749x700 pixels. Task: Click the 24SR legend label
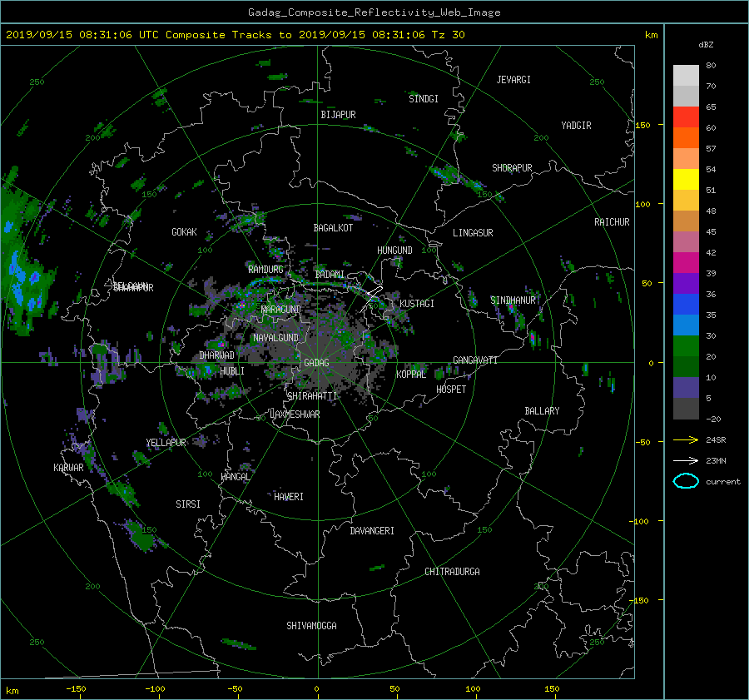(x=716, y=440)
